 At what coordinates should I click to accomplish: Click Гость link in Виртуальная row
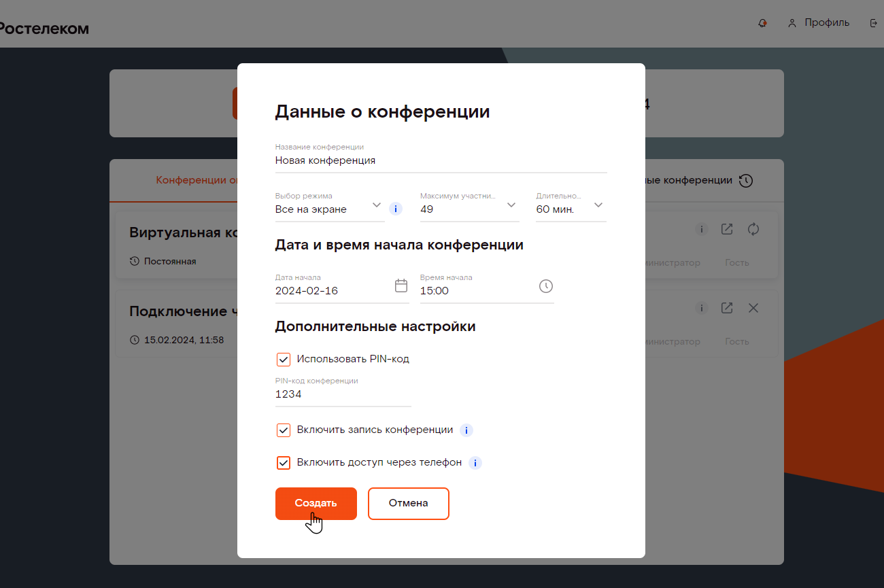tap(737, 262)
